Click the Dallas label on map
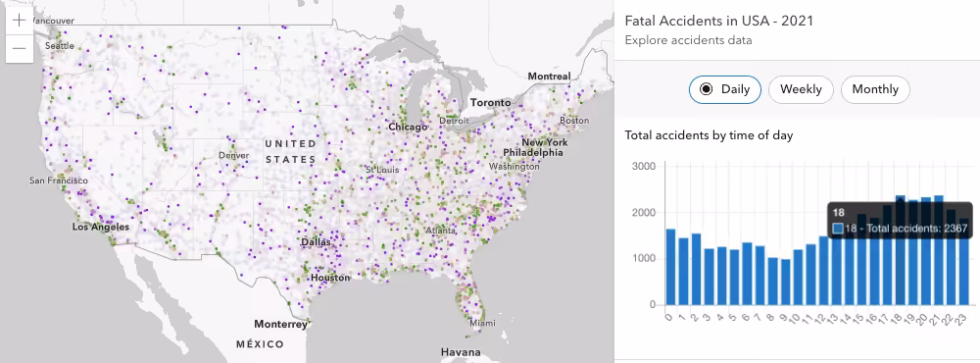Screen dimensions: 980x363 click(x=317, y=241)
